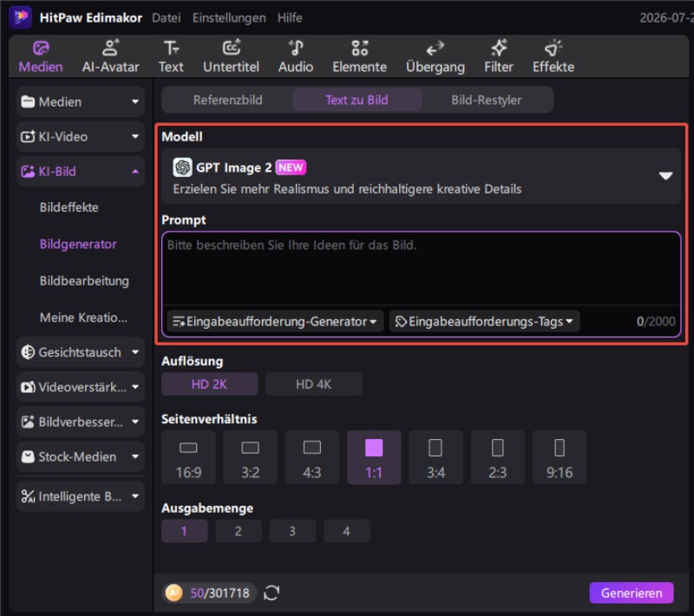Select HD 4K resolution
Viewport: 694px width, 616px height.
[x=314, y=384]
